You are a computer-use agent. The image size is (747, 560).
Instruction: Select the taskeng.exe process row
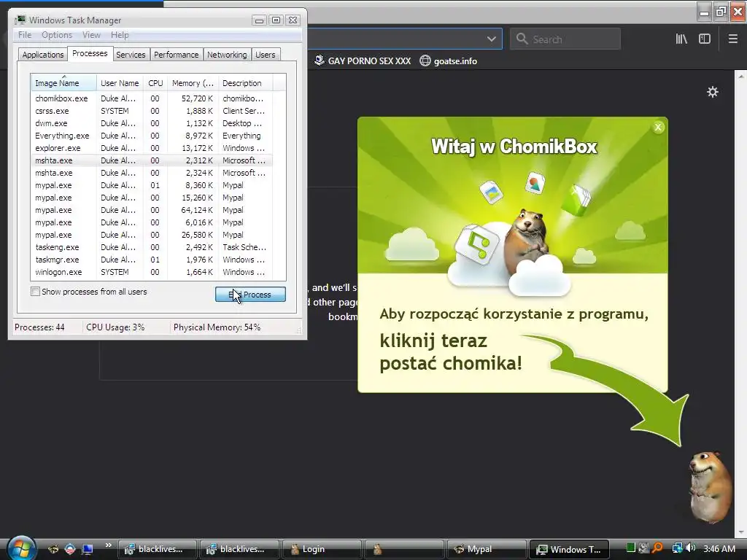coord(152,247)
